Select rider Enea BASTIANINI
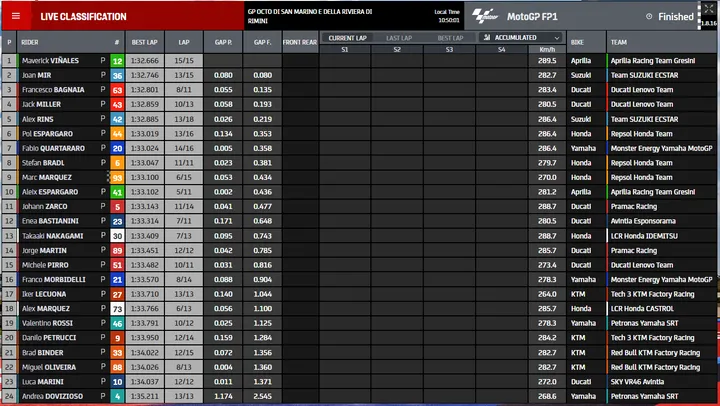 (x=50, y=221)
